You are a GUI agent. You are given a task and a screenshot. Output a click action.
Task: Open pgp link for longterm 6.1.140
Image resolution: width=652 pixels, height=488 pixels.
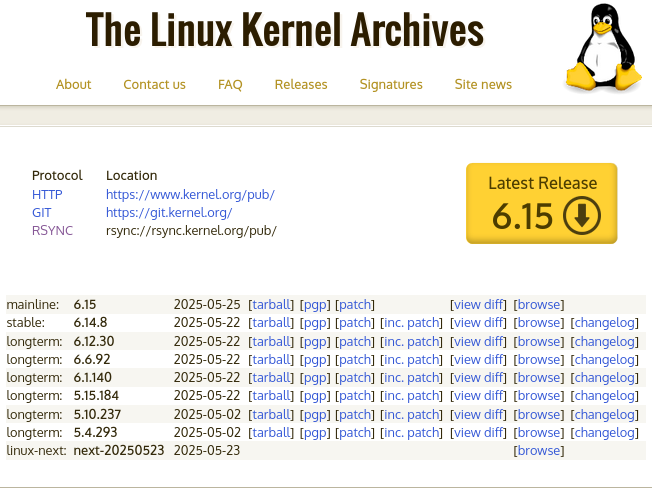[x=315, y=377]
